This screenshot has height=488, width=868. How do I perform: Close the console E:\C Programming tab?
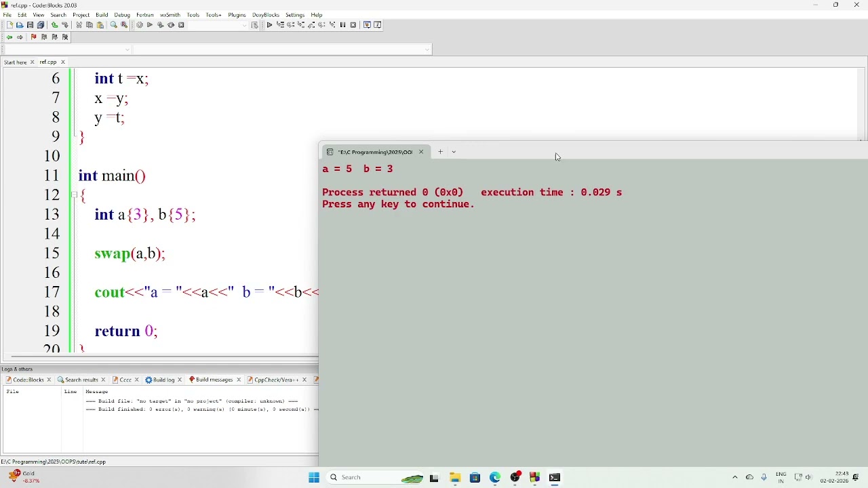(422, 153)
